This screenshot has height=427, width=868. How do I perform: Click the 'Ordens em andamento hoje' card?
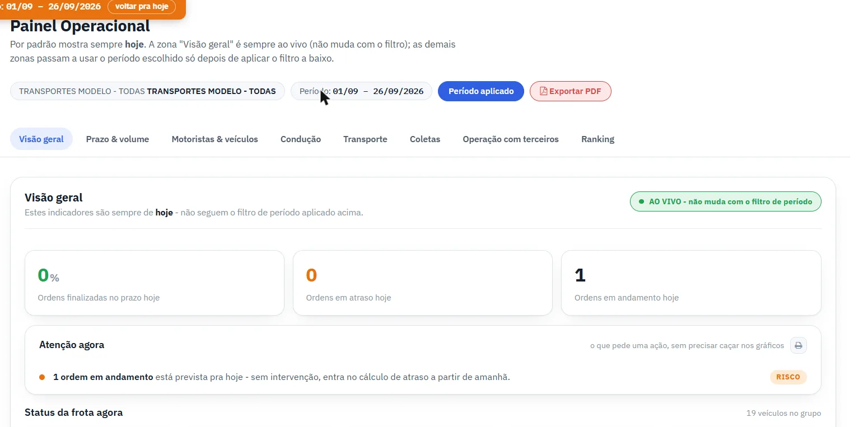click(691, 283)
